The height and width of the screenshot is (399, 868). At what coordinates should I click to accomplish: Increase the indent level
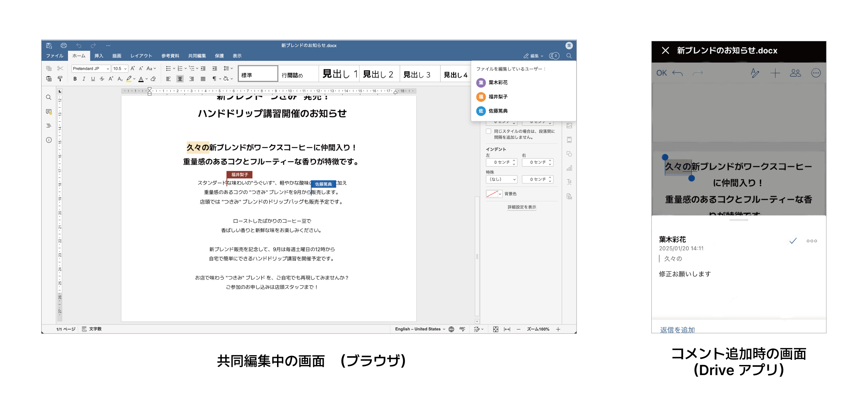tap(214, 68)
